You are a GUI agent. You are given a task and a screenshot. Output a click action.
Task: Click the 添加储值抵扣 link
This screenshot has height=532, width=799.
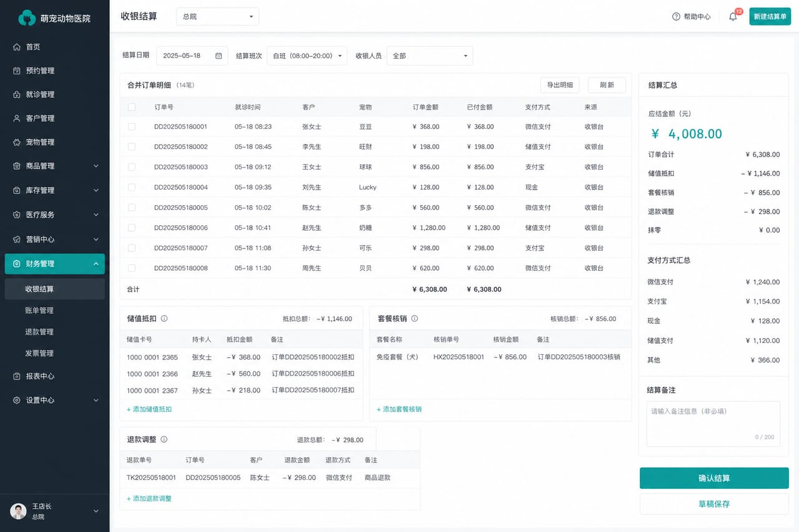[x=149, y=409]
